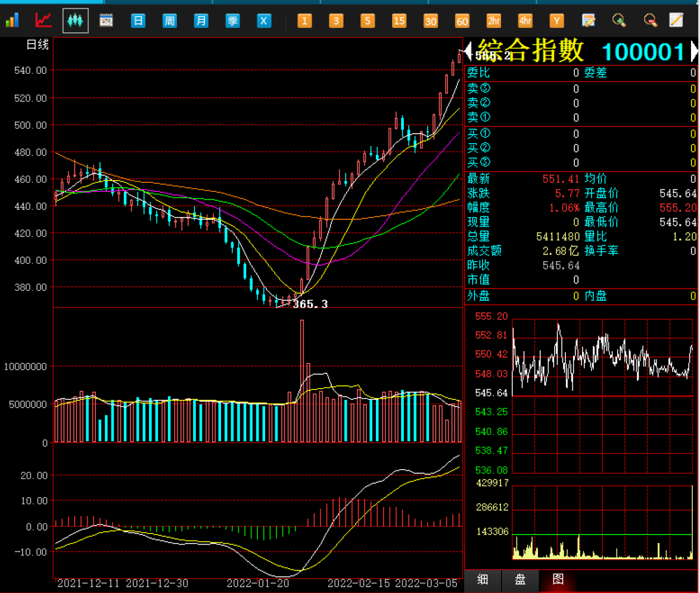Click the 换手率 label
700x593 pixels.
[x=601, y=251]
